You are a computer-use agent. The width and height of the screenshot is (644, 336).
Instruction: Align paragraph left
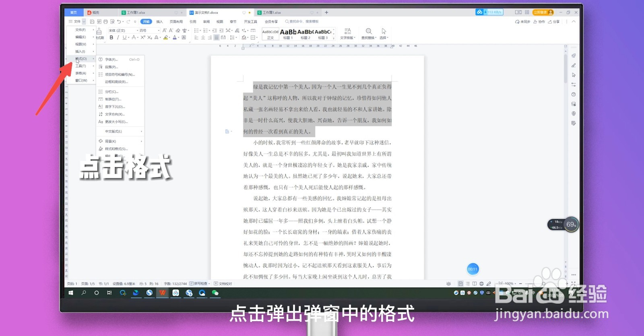click(196, 37)
